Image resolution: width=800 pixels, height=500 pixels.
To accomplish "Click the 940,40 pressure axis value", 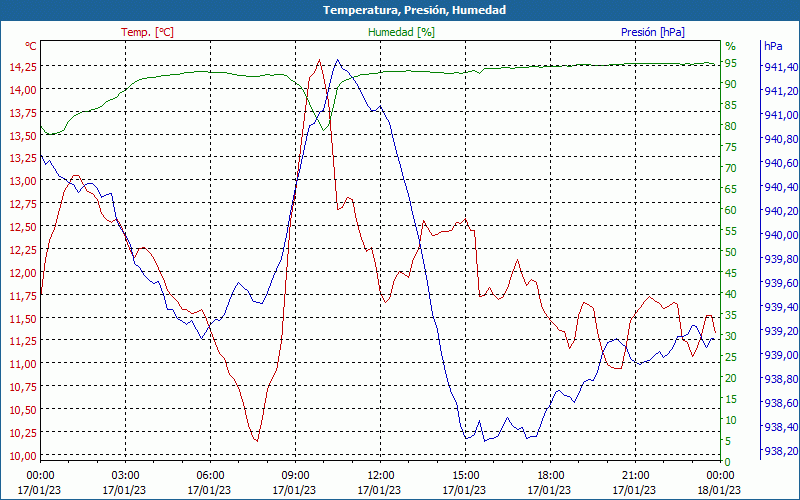I will [781, 187].
